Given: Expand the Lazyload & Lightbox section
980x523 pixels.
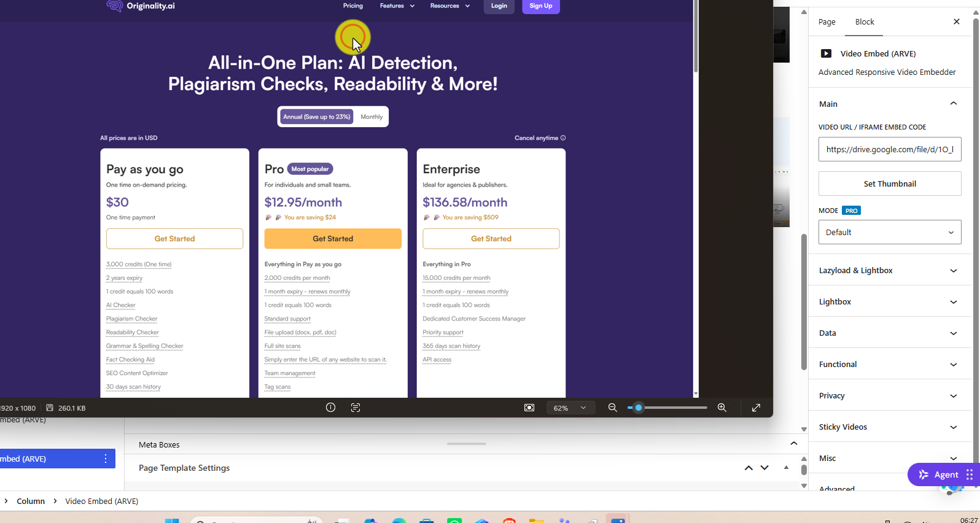Looking at the screenshot, I should coord(889,270).
